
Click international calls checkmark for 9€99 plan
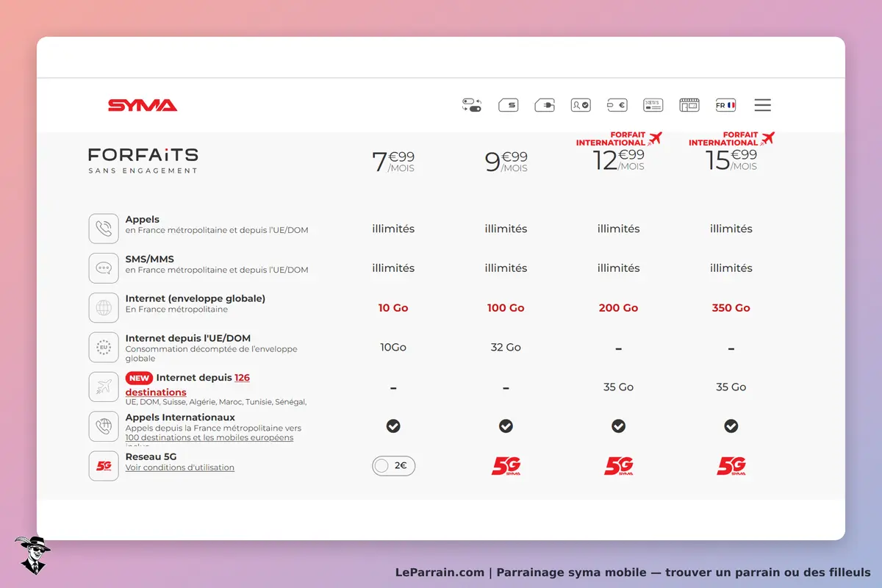coord(506,426)
